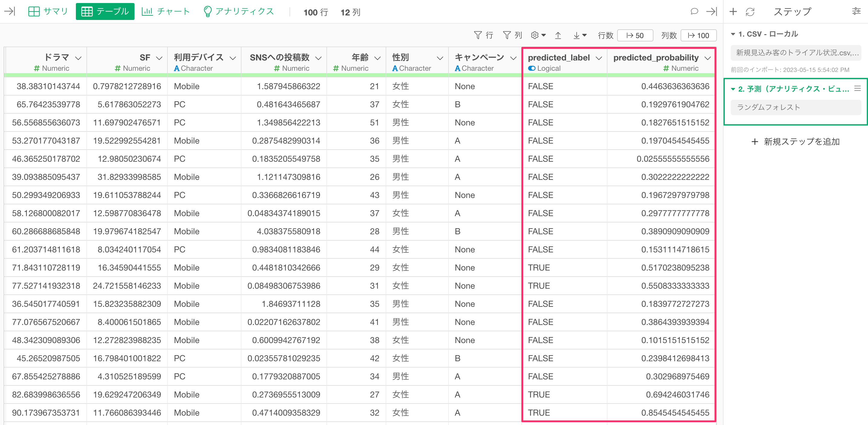
Task: Click the Numeric # icon under SF
Action: coord(118,68)
